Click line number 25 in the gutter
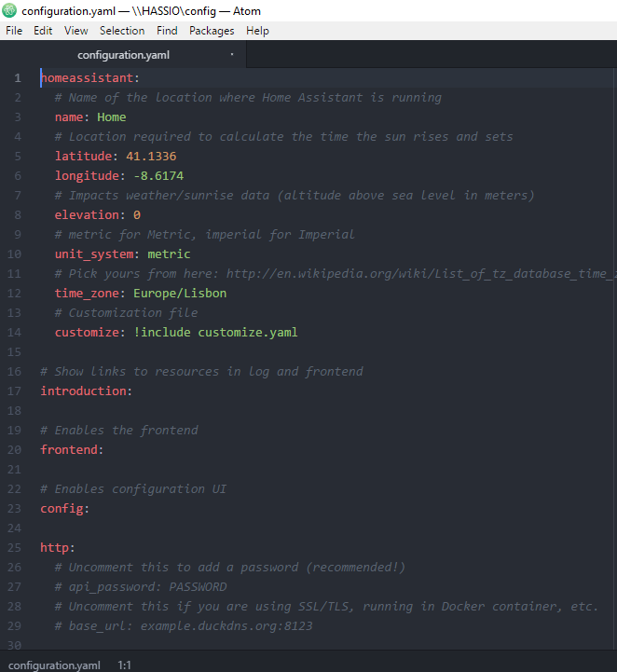Viewport: 617px width, 672px height. click(x=17, y=528)
